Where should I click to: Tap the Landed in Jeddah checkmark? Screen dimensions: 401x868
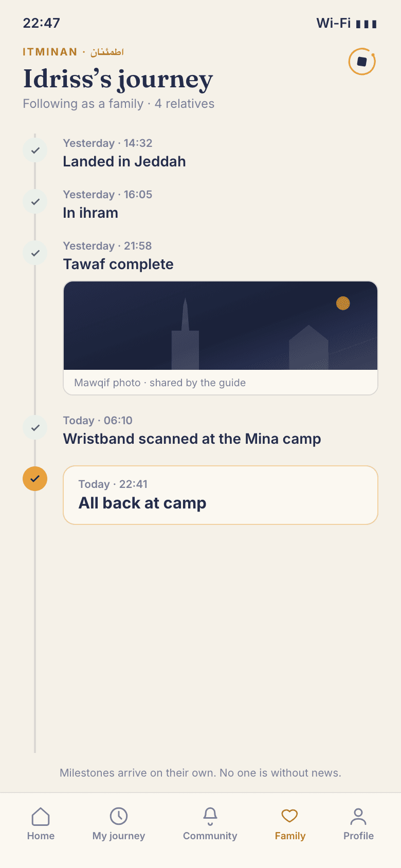tap(35, 150)
